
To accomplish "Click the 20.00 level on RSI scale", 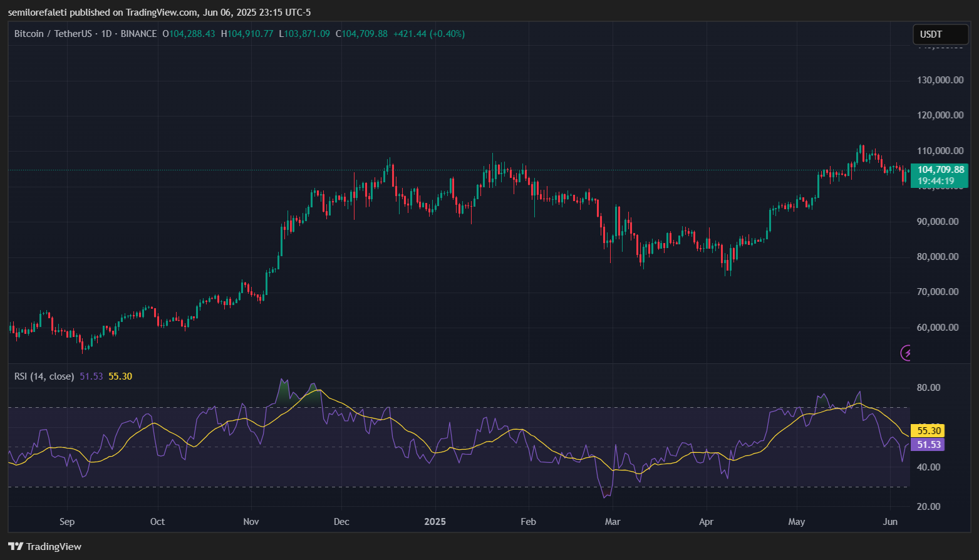I will click(928, 507).
